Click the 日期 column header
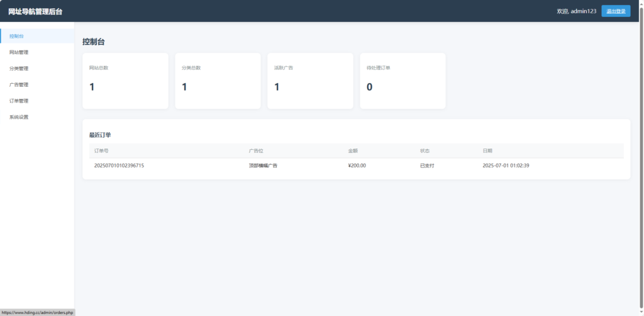 487,151
